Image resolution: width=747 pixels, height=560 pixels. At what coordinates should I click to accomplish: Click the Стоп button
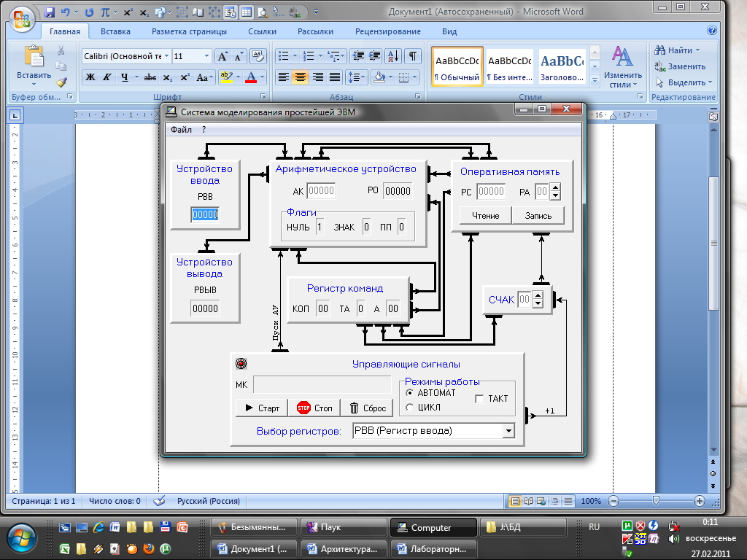(314, 408)
